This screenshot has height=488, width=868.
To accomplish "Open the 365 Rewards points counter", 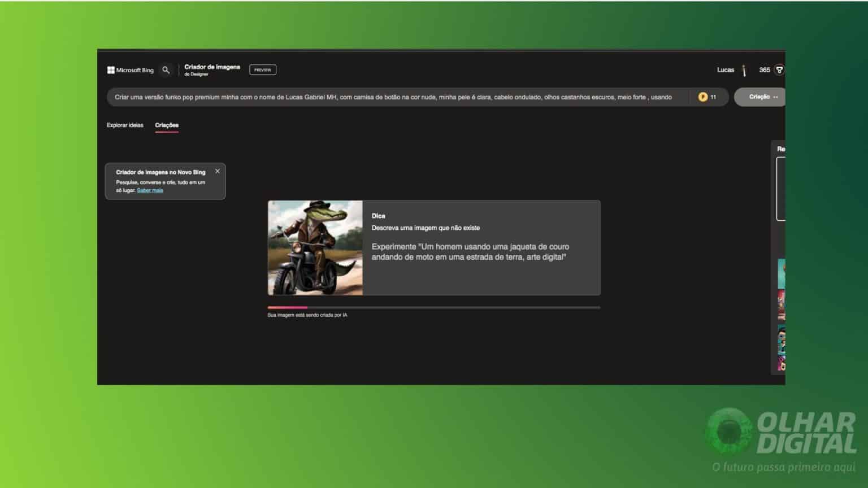I will click(765, 70).
